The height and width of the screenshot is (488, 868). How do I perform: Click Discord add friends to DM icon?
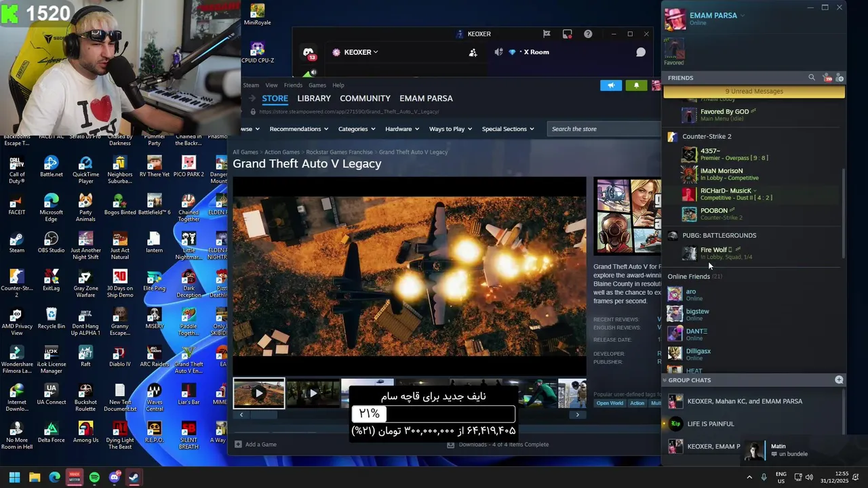pyautogui.click(x=473, y=52)
